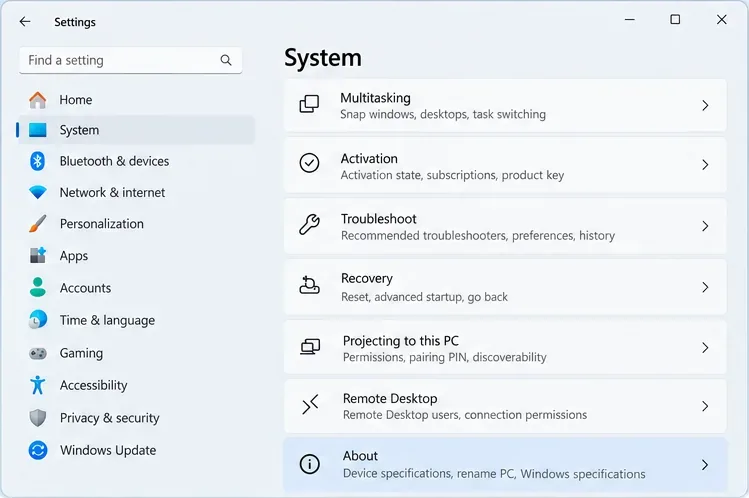Close the Settings window
The image size is (749, 498).
pos(722,20)
